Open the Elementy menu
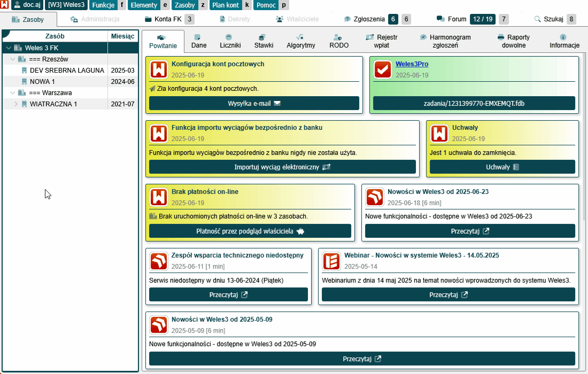 click(144, 5)
